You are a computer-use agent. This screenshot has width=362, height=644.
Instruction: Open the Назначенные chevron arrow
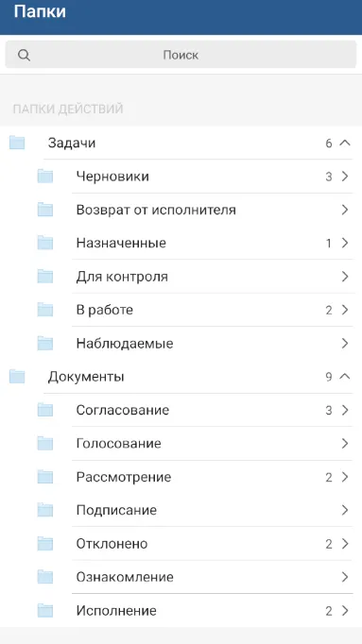(345, 243)
